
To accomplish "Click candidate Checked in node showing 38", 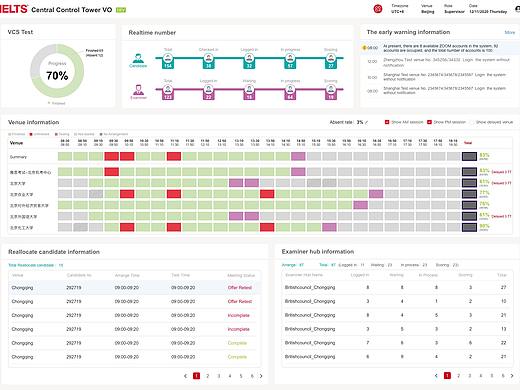I will tap(208, 61).
